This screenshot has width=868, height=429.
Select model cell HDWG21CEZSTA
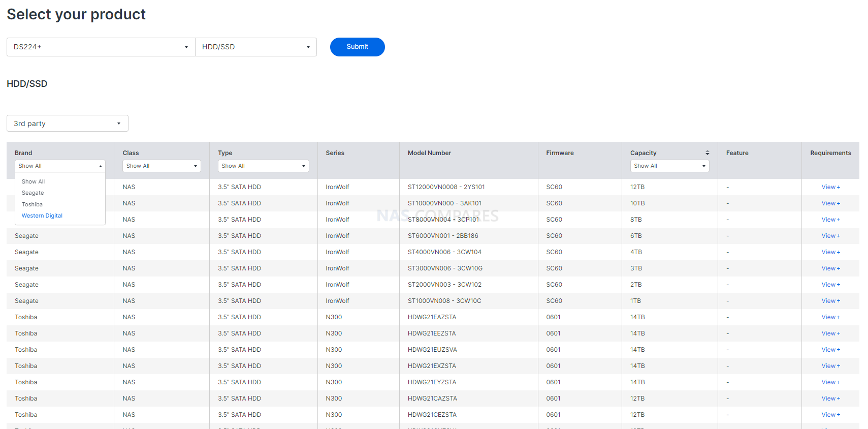pos(432,415)
